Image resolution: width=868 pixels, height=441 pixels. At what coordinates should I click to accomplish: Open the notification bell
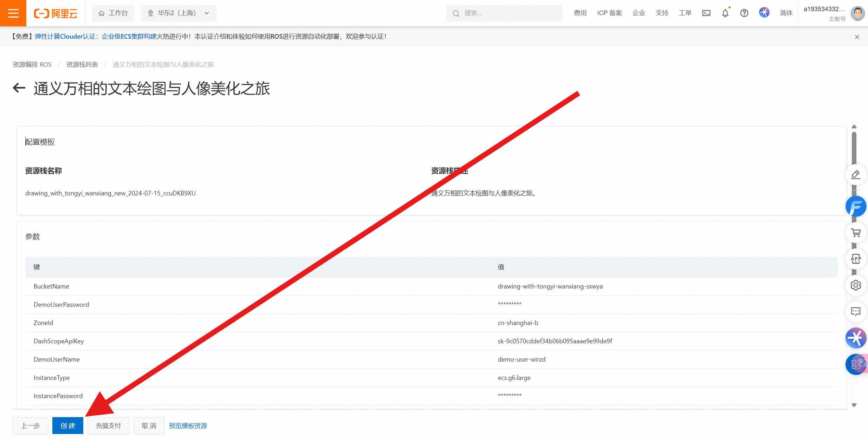coord(725,13)
